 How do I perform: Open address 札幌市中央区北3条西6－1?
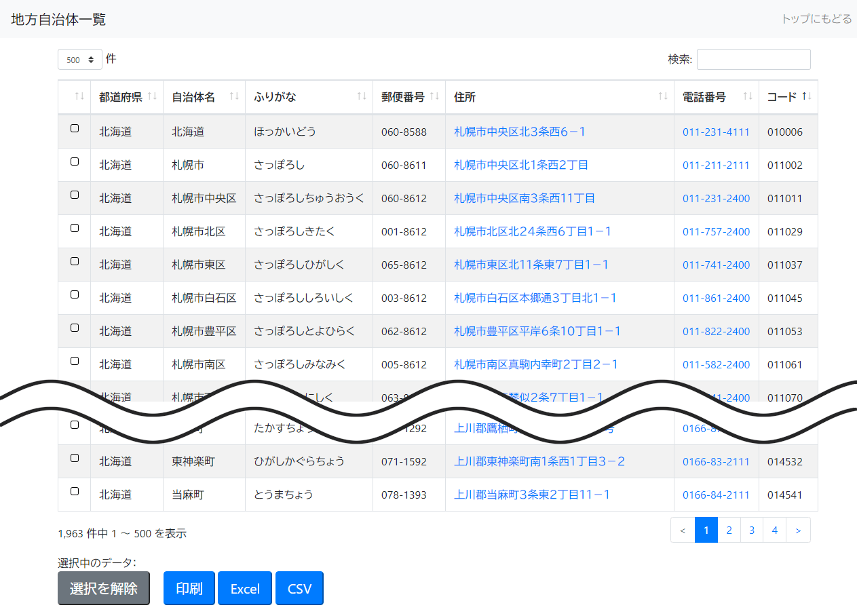click(x=520, y=132)
